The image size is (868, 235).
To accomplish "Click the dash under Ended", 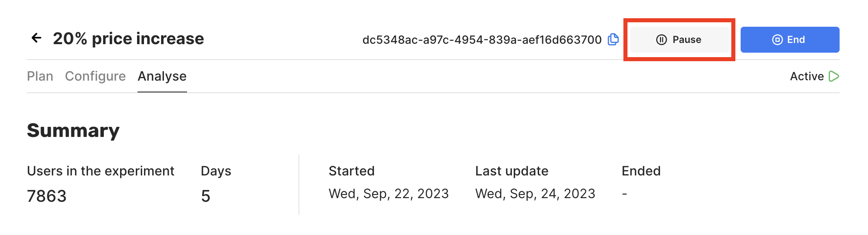I will point(625,194).
